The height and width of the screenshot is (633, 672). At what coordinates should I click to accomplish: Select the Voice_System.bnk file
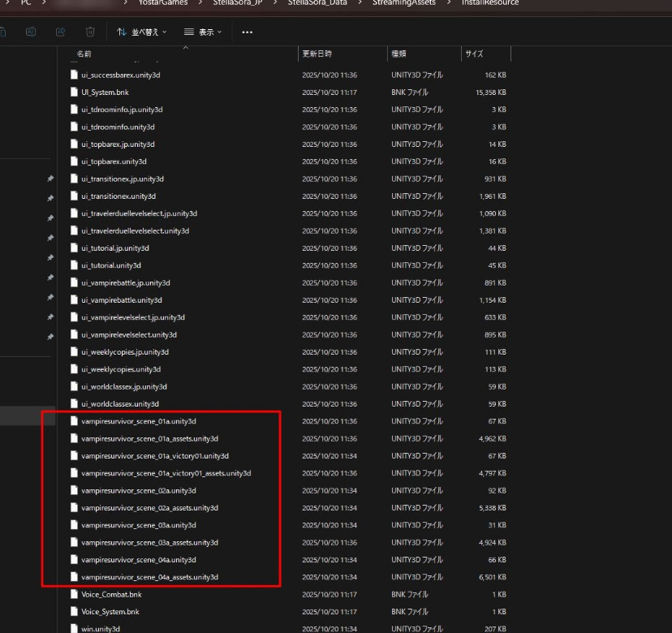(x=110, y=612)
